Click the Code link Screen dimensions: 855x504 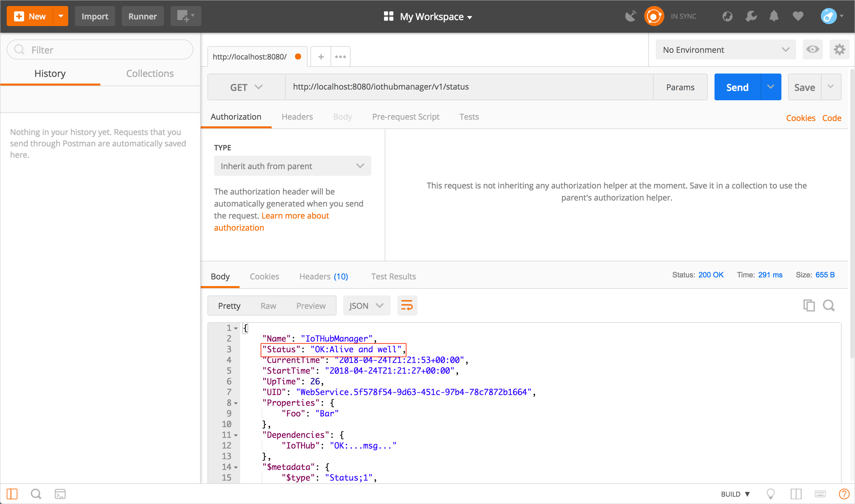(832, 118)
